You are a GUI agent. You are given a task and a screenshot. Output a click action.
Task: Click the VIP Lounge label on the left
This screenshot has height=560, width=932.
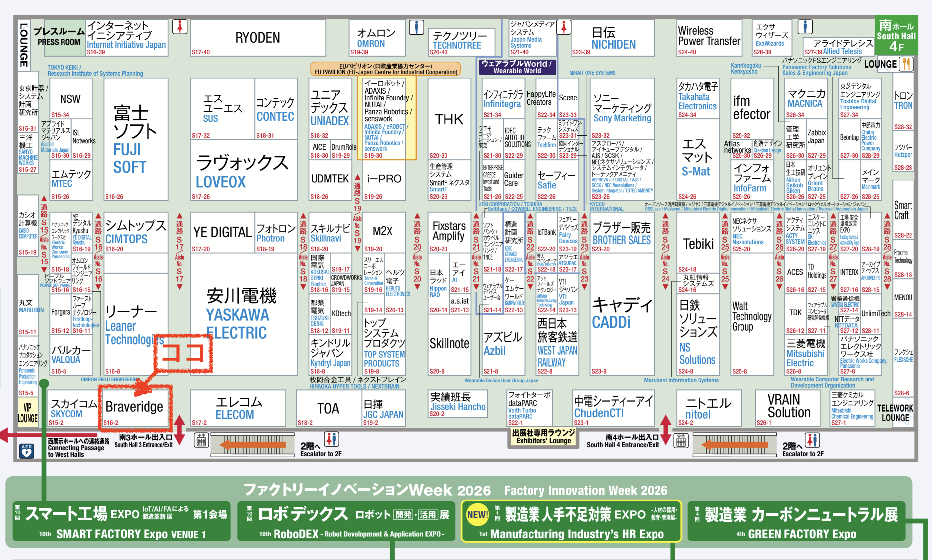click(x=27, y=413)
